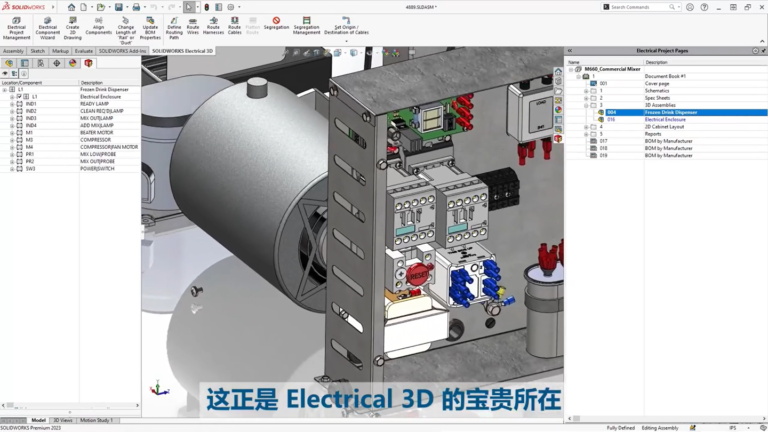Viewport: 768px width, 432px height.
Task: Select Define Routing Path tool
Action: pyautogui.click(x=174, y=29)
